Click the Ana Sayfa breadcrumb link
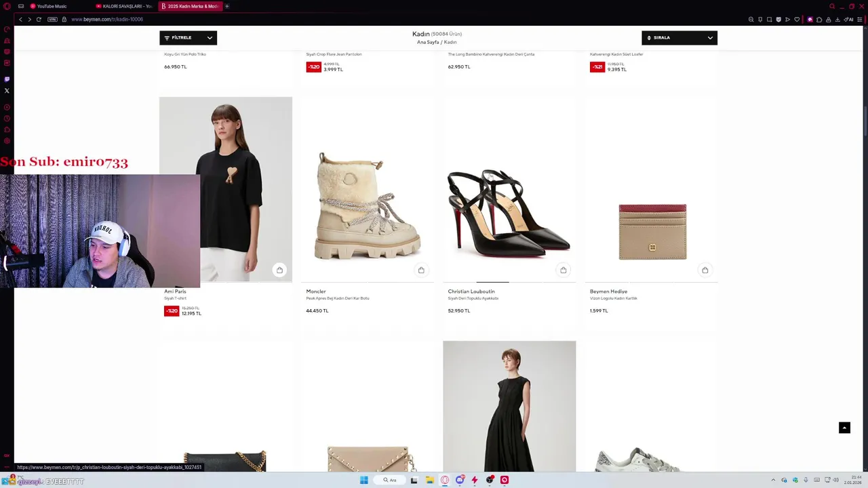 (x=428, y=42)
